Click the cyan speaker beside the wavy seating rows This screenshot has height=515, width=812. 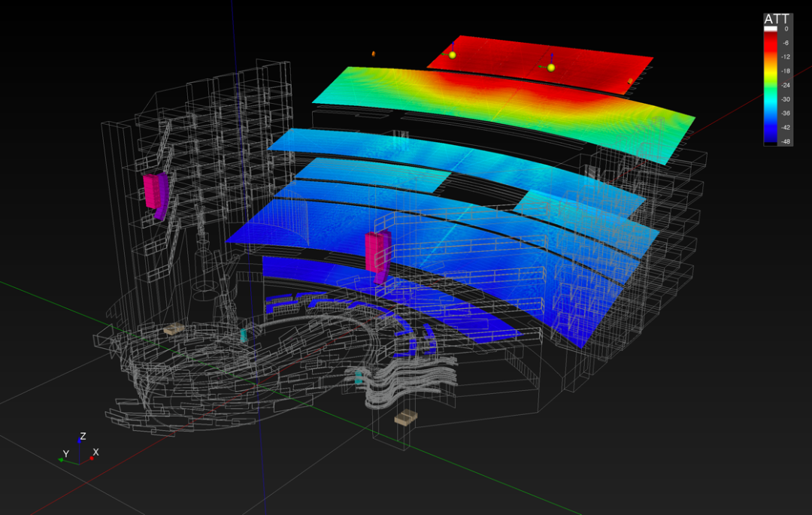tap(359, 378)
